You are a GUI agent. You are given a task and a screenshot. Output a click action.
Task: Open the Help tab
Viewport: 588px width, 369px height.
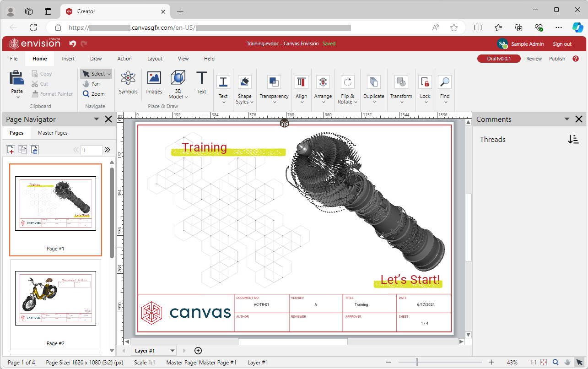(x=209, y=59)
